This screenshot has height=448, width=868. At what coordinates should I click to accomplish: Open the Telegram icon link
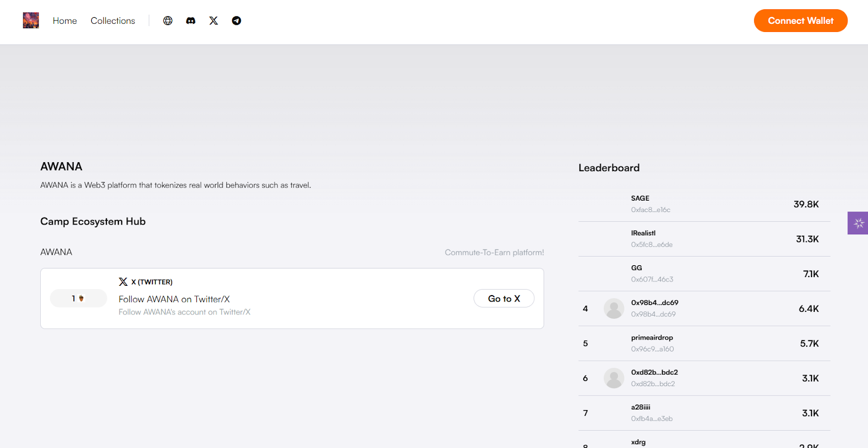(x=237, y=21)
